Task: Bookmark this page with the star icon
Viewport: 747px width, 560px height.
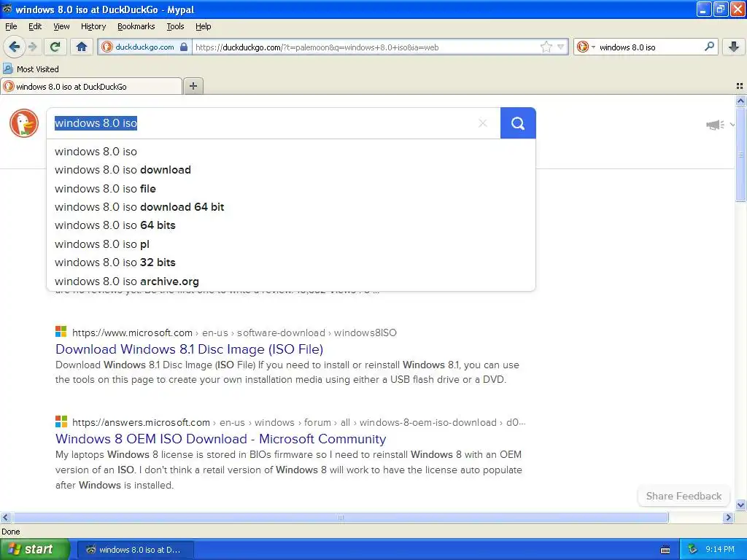Action: pos(546,47)
